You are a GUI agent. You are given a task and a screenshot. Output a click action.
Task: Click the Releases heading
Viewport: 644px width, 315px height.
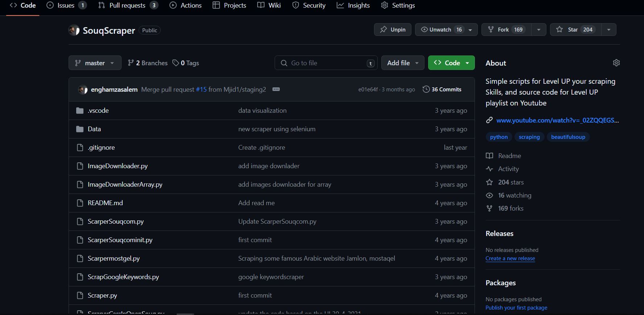[x=500, y=234]
